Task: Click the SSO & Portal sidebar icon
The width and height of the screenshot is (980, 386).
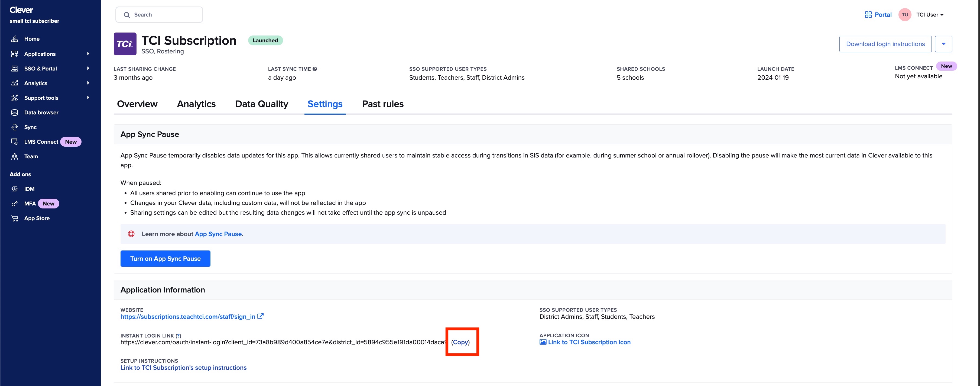Action: (14, 69)
